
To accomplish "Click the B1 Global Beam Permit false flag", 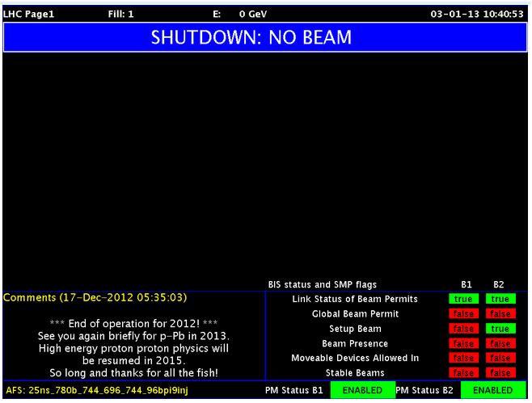I will (464, 314).
